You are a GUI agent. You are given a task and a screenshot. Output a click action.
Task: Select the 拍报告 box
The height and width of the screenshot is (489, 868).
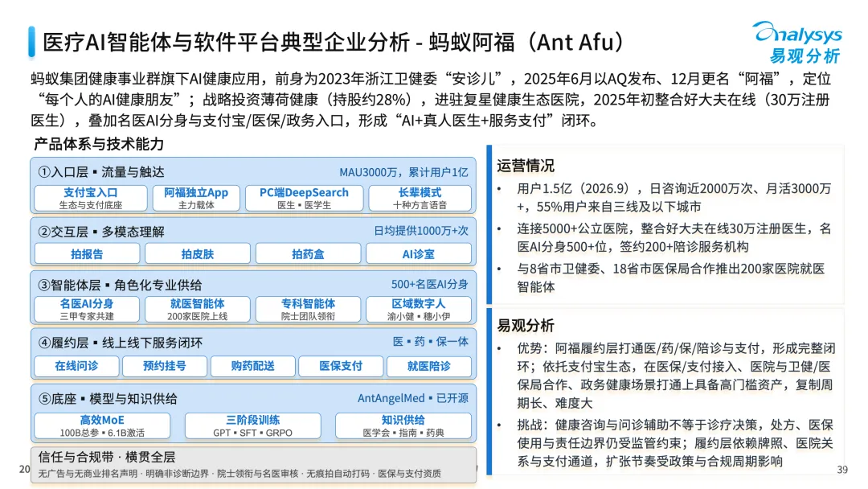pos(87,254)
